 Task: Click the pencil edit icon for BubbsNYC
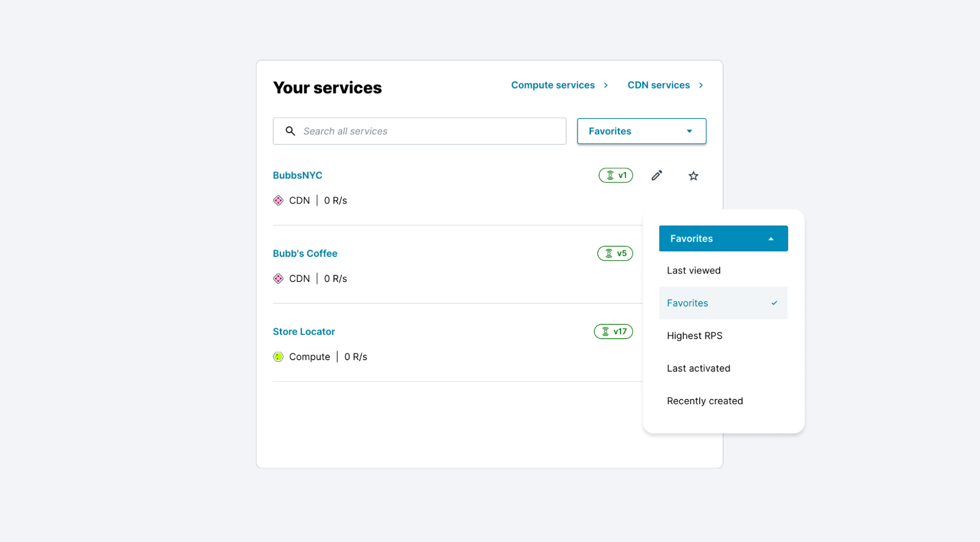(x=656, y=175)
